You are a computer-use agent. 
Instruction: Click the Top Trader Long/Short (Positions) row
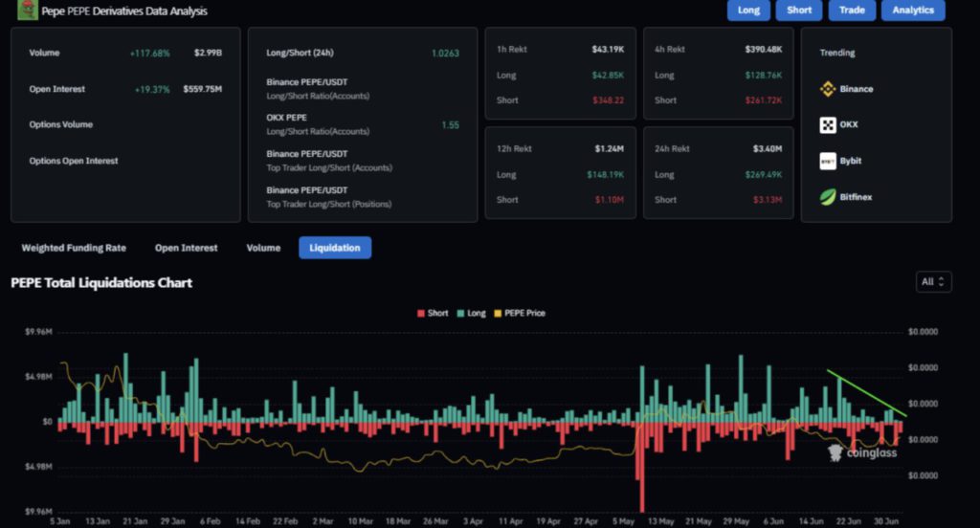(363, 197)
